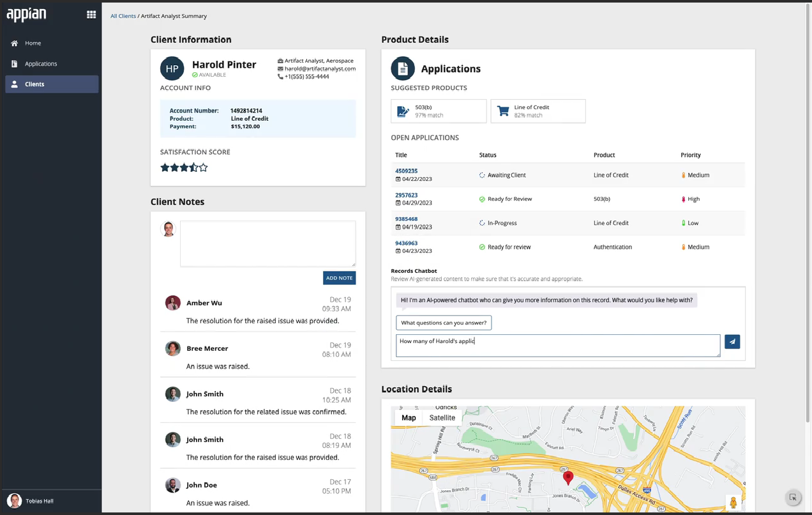
Task: Click the What questions can you answer? suggestion
Action: [x=444, y=323]
